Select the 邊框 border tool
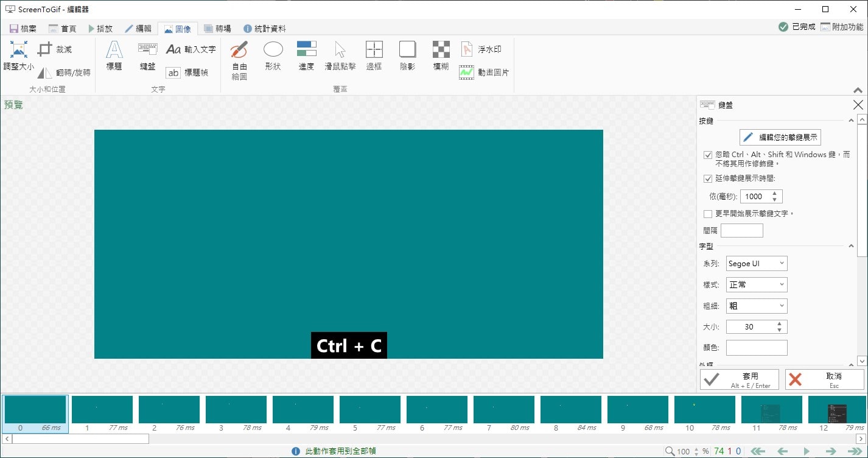 (x=374, y=55)
